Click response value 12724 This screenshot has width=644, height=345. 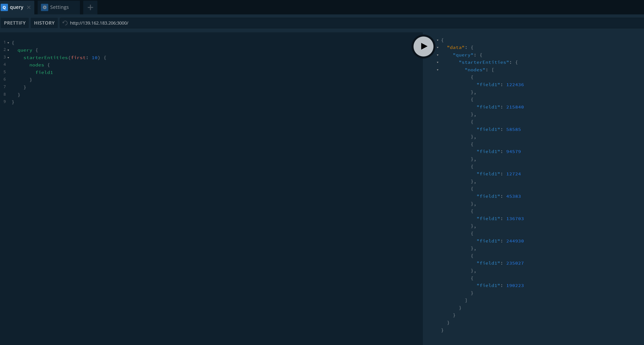514,174
